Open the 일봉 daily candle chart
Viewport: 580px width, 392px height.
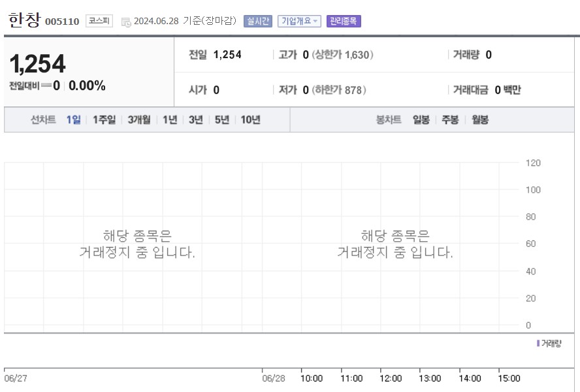click(x=421, y=120)
